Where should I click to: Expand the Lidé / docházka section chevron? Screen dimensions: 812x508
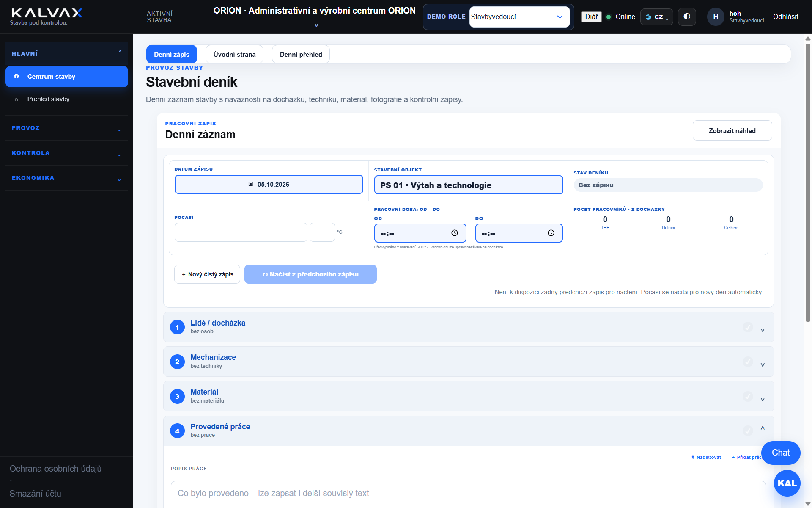pos(763,330)
